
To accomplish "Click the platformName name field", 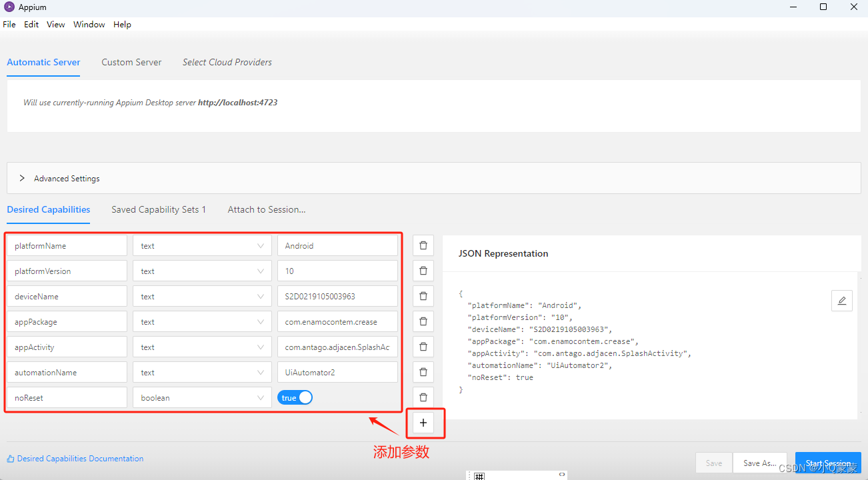I will tap(67, 245).
